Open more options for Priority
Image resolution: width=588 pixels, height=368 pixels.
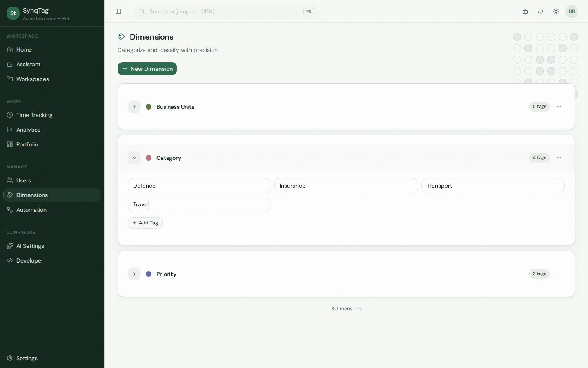(559, 274)
